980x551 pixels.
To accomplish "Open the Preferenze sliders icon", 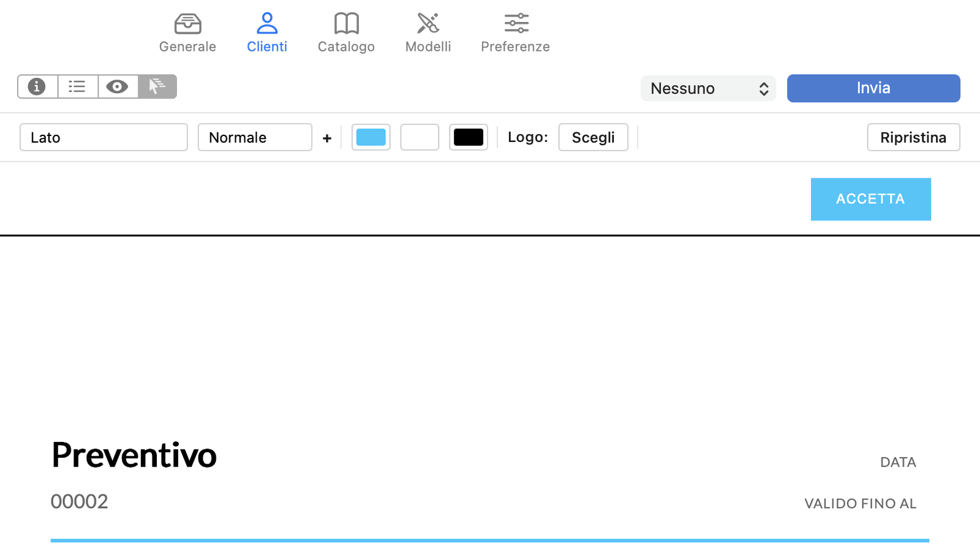I will [516, 24].
